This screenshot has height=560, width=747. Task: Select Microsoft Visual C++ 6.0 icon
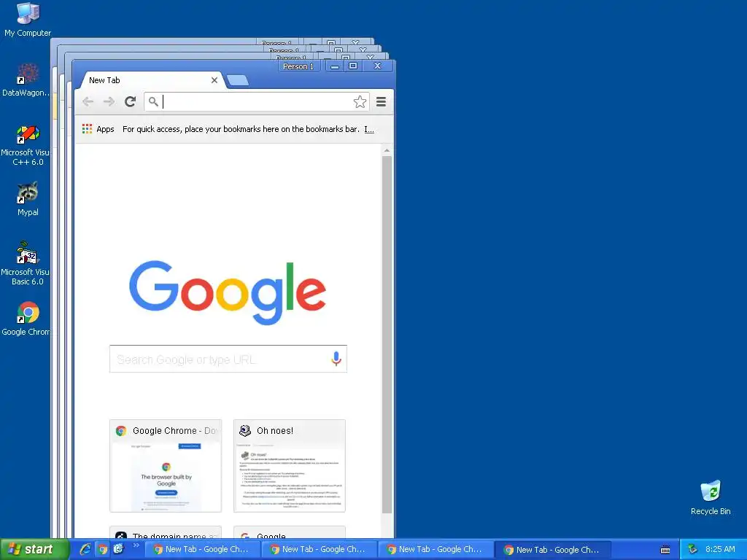point(26,145)
